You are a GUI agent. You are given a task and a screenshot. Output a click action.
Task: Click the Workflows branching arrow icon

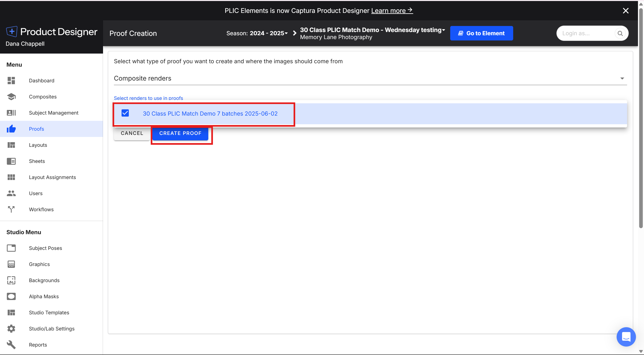tap(11, 209)
